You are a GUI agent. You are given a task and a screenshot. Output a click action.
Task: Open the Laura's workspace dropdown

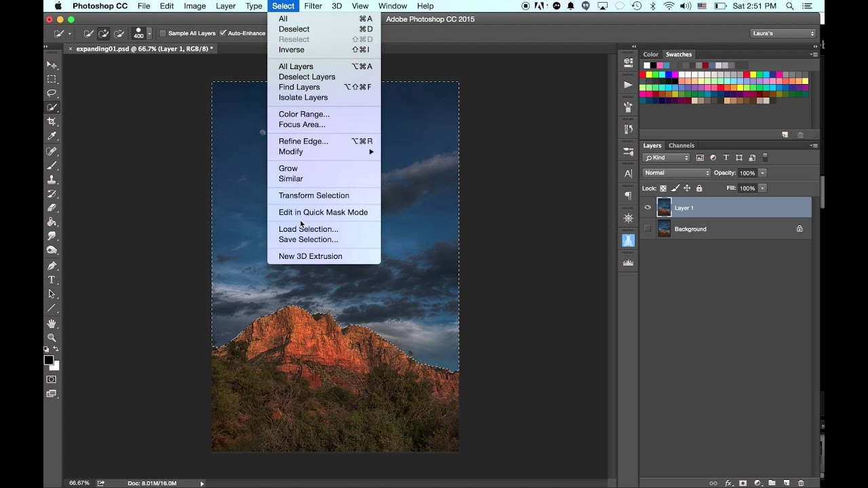[783, 33]
